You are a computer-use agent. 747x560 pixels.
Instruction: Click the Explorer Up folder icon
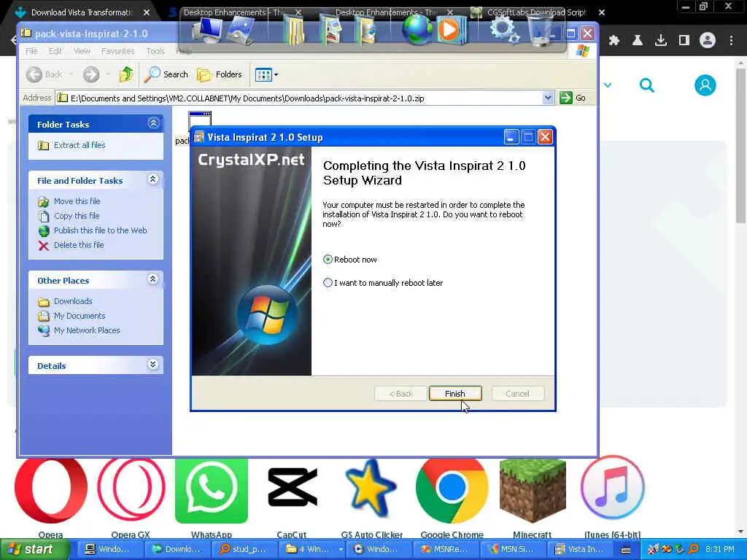coord(126,74)
